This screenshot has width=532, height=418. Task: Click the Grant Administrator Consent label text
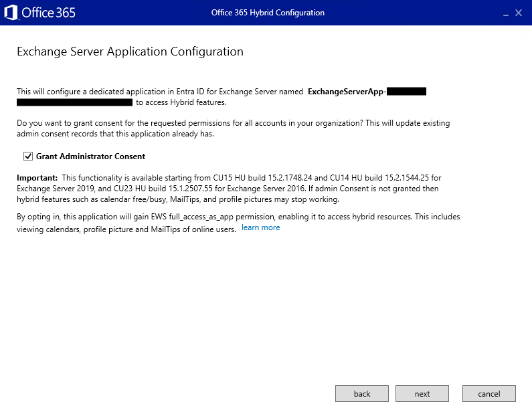tap(90, 156)
